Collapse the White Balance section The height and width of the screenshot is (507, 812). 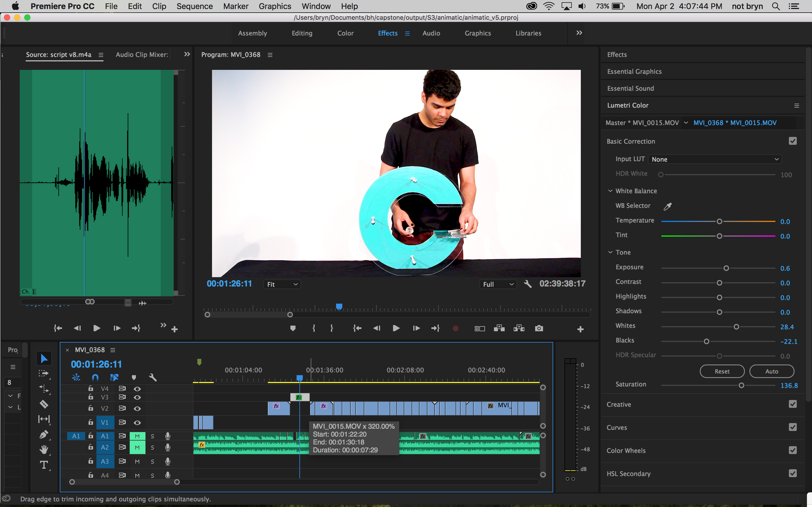(x=610, y=191)
